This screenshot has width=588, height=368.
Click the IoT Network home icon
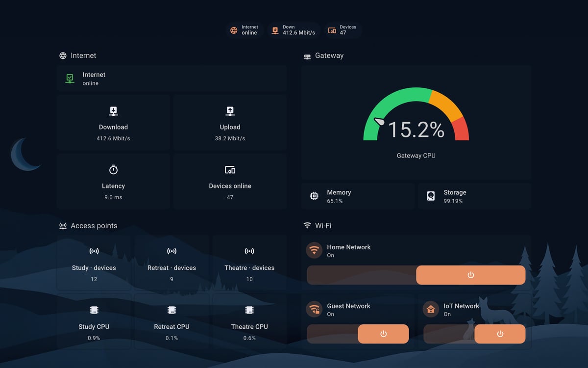click(x=431, y=309)
